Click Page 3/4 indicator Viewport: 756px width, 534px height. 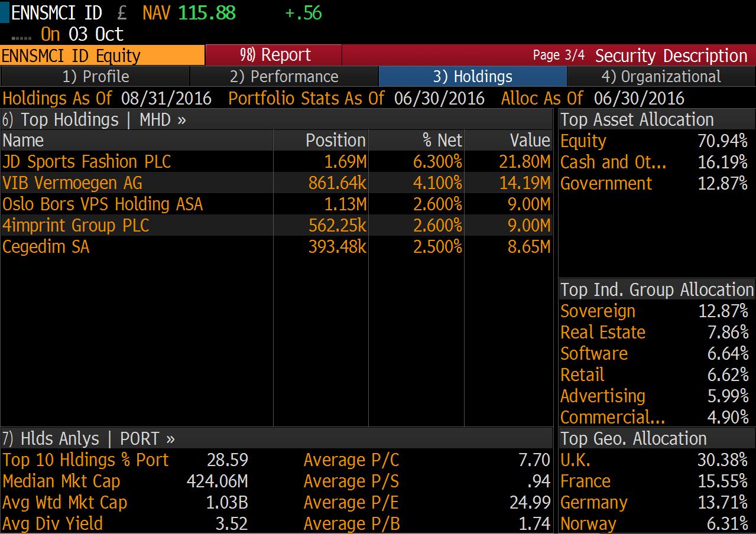pos(559,55)
